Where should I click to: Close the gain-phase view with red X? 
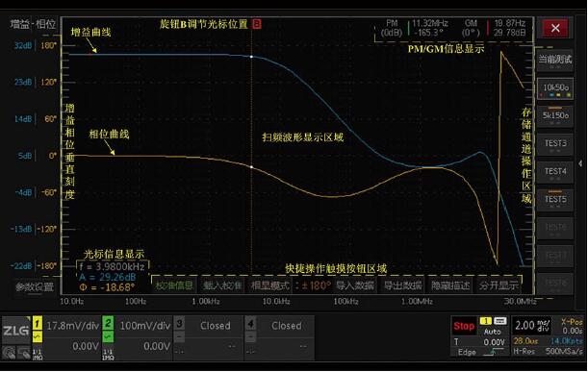click(x=555, y=28)
